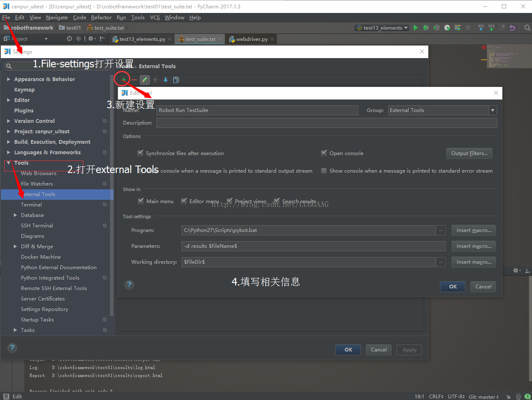Screen dimensions: 532x400
Task: Click Insert macro for Parameters
Action: [x=474, y=246]
